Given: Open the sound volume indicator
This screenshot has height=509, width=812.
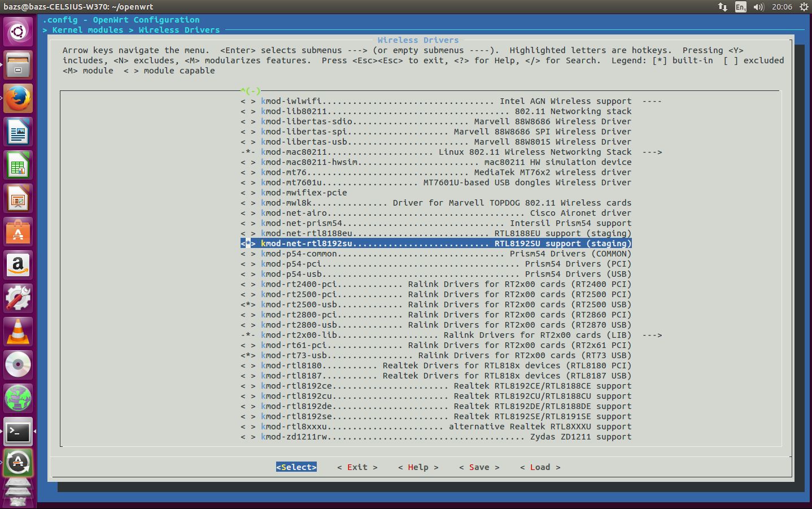Looking at the screenshot, I should coord(758,7).
